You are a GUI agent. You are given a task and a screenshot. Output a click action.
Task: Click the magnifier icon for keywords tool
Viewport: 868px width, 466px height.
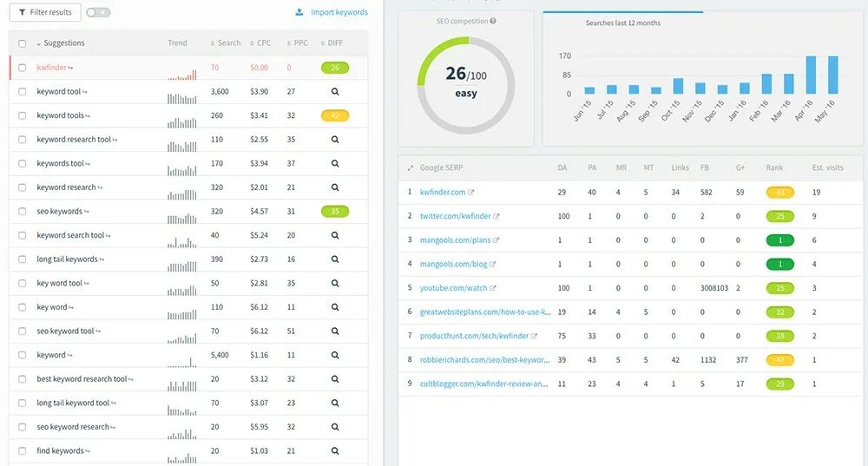pos(335,164)
